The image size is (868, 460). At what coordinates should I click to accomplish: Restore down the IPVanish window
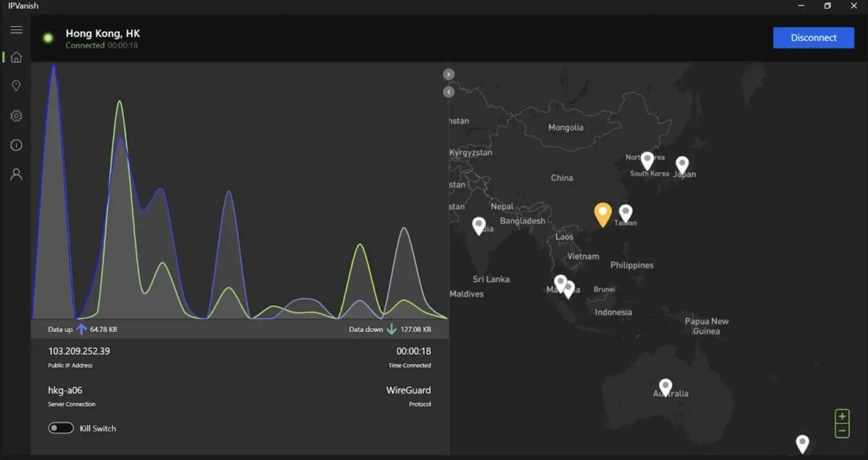[x=827, y=6]
